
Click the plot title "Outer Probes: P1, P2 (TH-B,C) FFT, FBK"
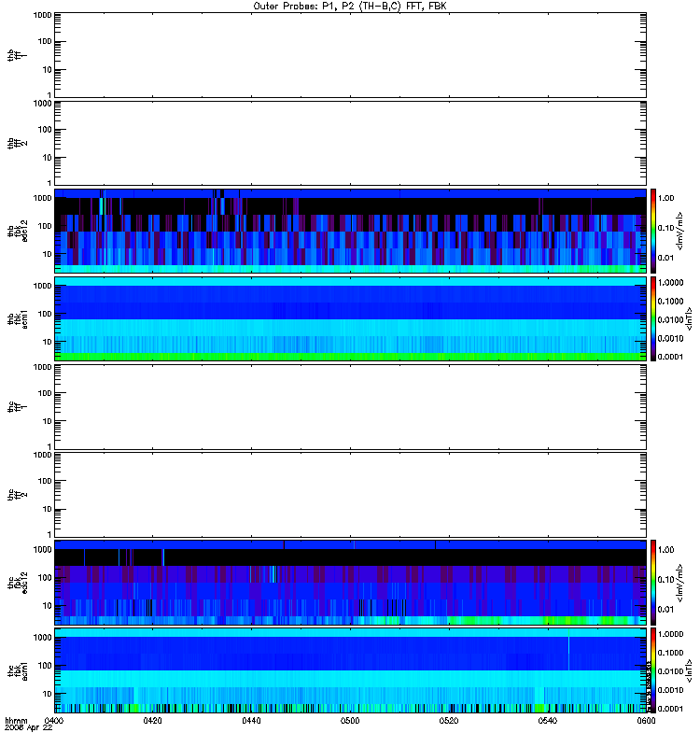click(350, 7)
